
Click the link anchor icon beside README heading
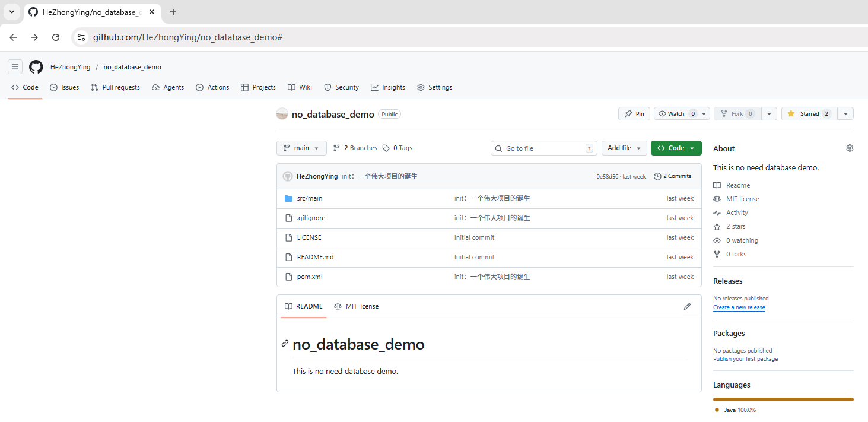coord(285,344)
